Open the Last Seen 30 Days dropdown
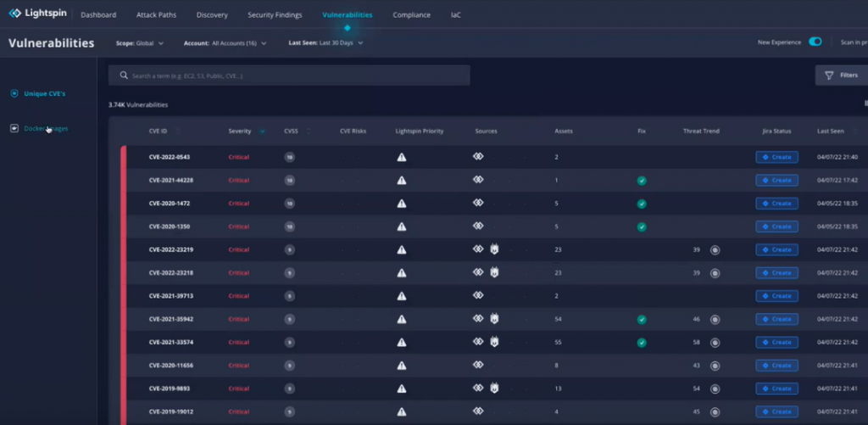The height and width of the screenshot is (425, 868). (325, 42)
